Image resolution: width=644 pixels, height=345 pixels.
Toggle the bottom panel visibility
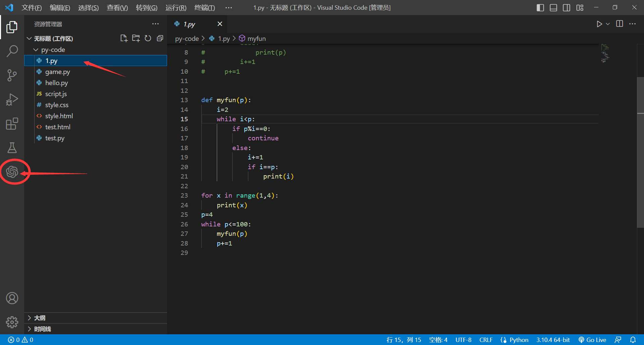coord(553,7)
